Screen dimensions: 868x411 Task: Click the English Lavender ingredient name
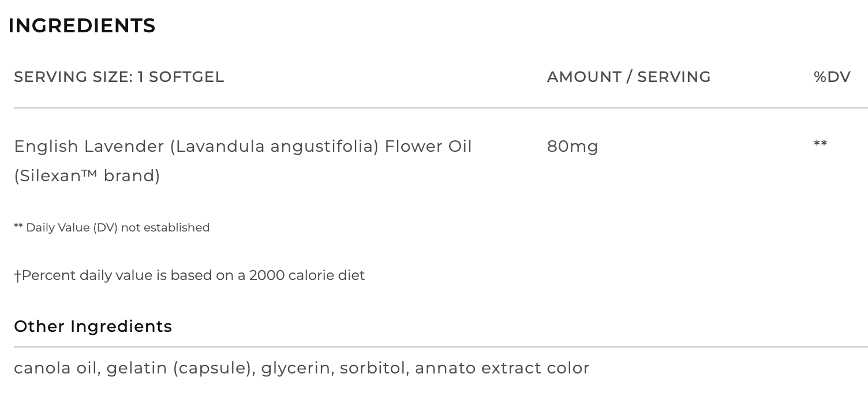[x=89, y=147]
